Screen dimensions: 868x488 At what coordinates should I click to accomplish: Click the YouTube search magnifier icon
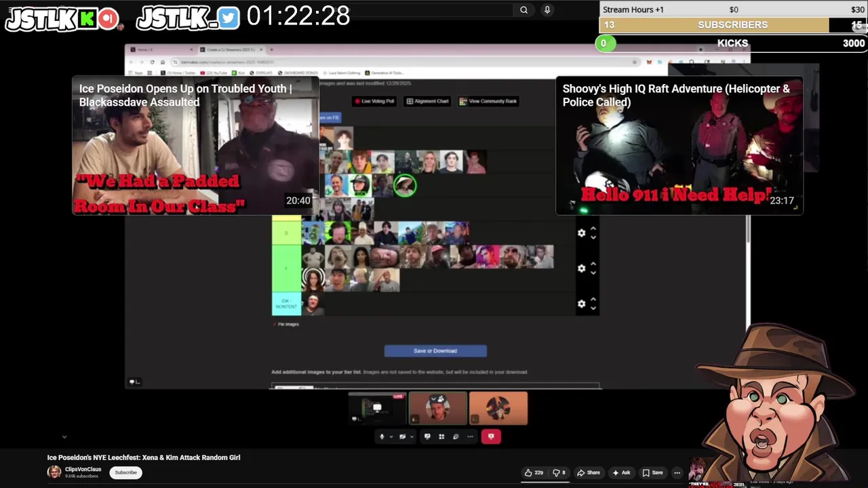pyautogui.click(x=524, y=10)
